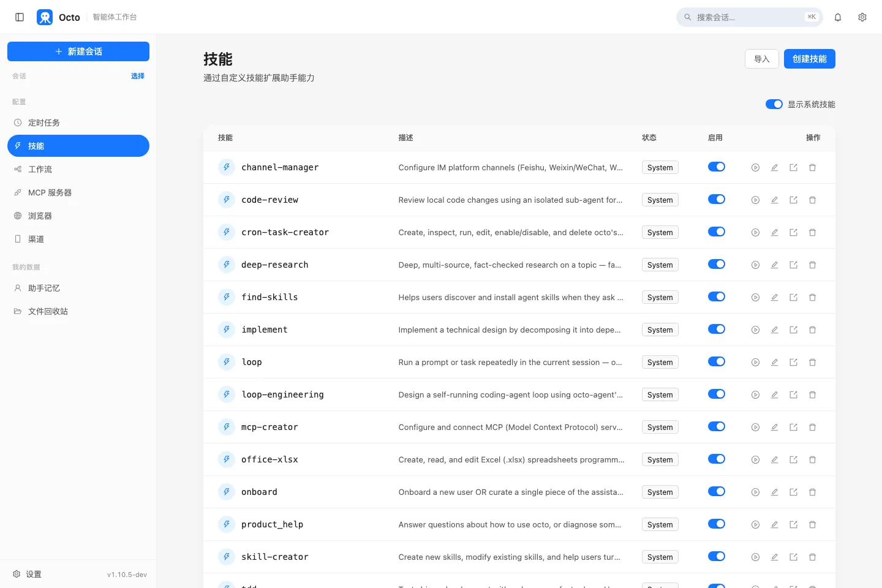Screen dimensions: 882x588
Task: Delete the product_help skill
Action: (812, 524)
